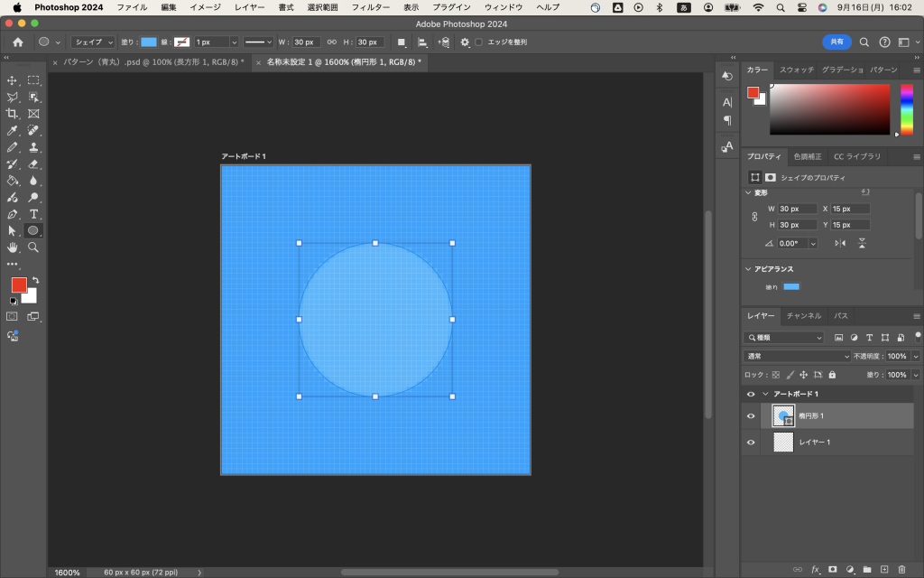Image resolution: width=924 pixels, height=578 pixels.
Task: Click the trash icon to delete layer
Action: pos(901,569)
